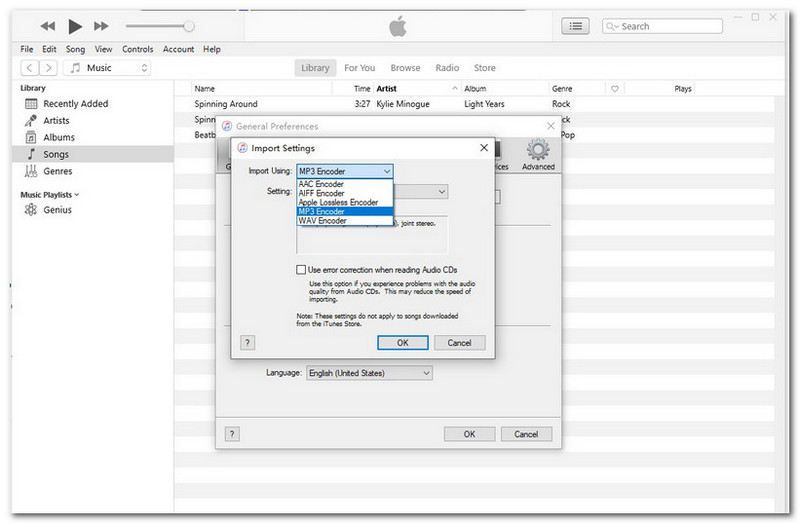
Task: Choose AIFF Encoder from list
Action: [x=345, y=193]
